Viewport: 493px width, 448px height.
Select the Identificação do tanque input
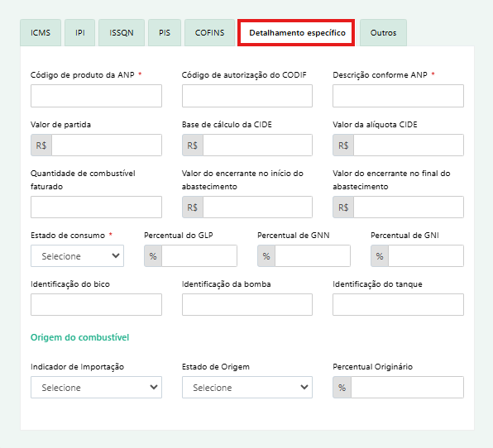(x=399, y=305)
